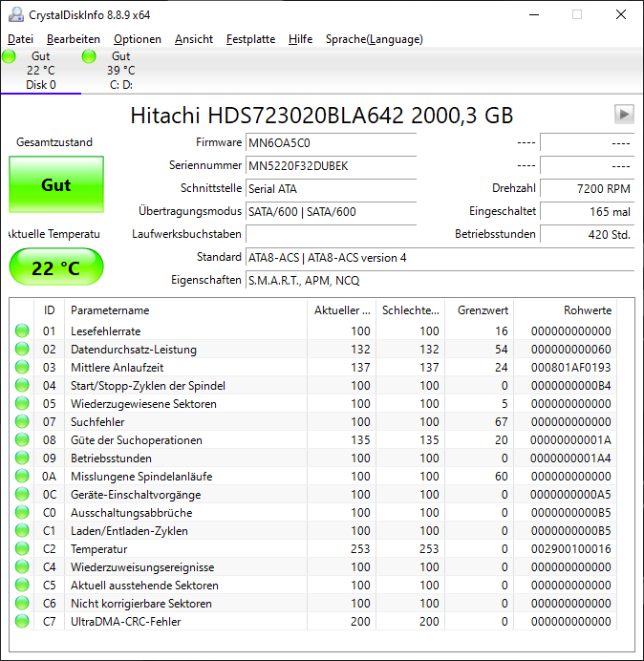
Task: Open the Sprache(Language) menu
Action: (x=375, y=39)
